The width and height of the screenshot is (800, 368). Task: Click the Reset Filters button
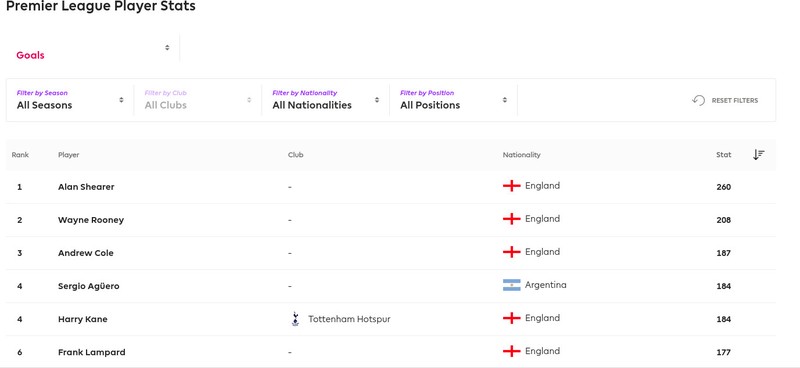(x=725, y=101)
